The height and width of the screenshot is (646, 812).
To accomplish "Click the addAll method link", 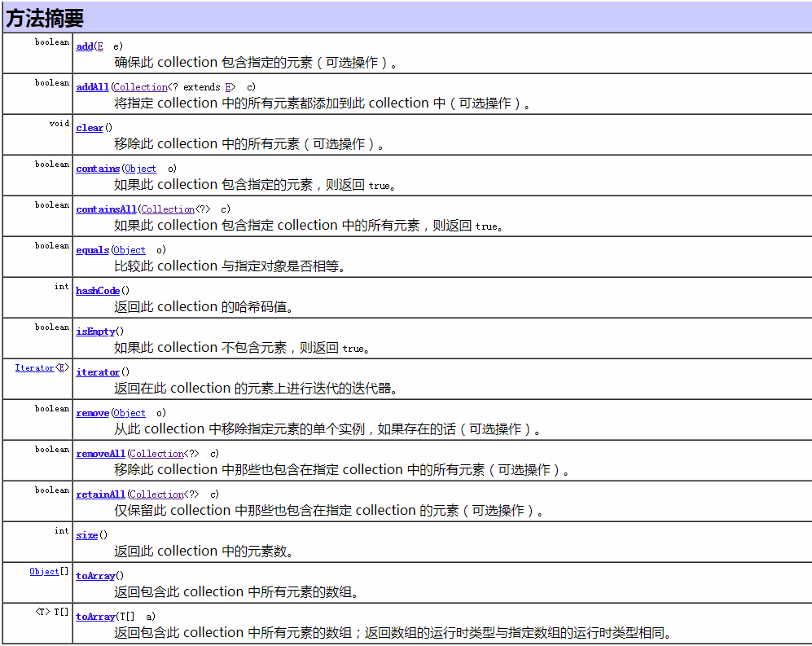I will (92, 87).
